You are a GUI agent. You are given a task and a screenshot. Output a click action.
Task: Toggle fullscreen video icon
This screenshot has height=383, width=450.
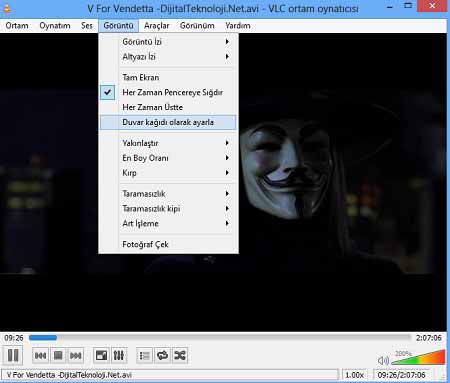pos(101,355)
